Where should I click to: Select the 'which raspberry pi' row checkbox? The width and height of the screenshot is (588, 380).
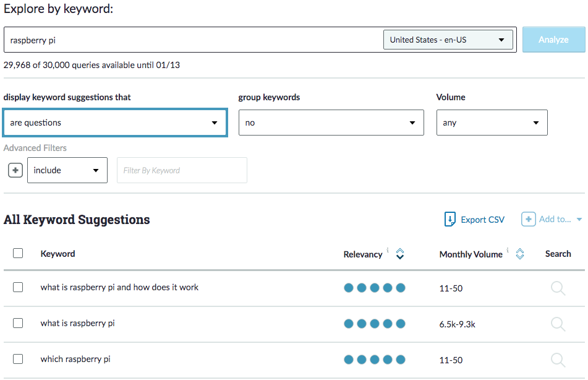(18, 359)
